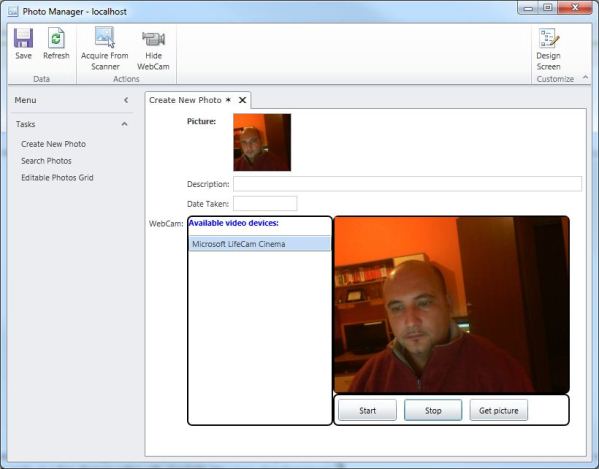Click the Refresh icon in ribbon
This screenshot has width=599, height=469.
[x=56, y=38]
